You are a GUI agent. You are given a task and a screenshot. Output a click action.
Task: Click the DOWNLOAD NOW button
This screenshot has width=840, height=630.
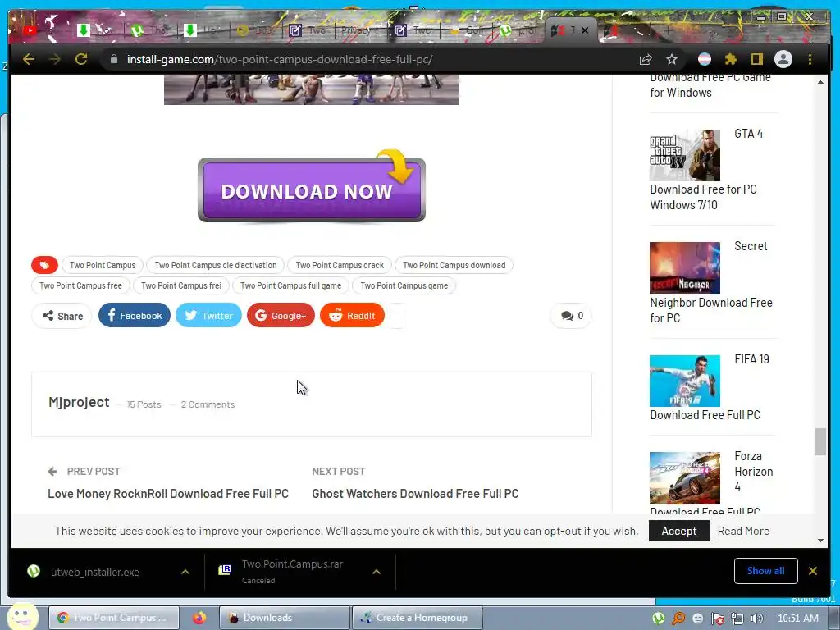pos(311,190)
